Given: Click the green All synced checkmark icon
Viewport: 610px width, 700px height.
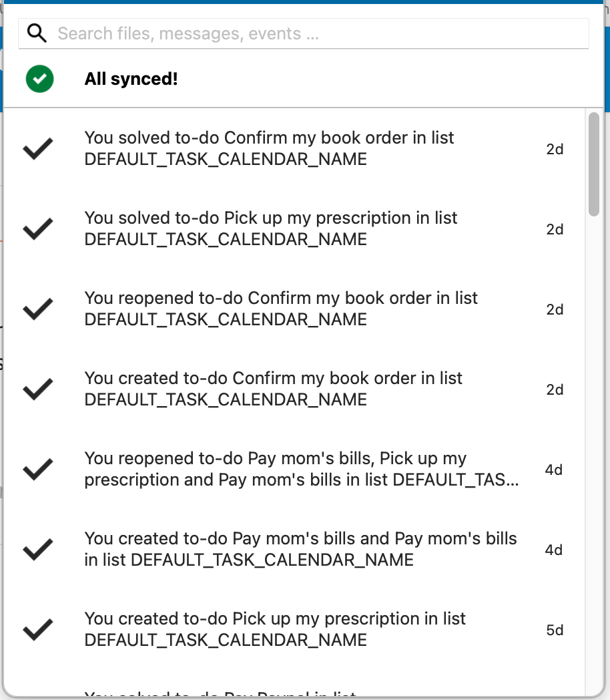Looking at the screenshot, I should pos(40,79).
